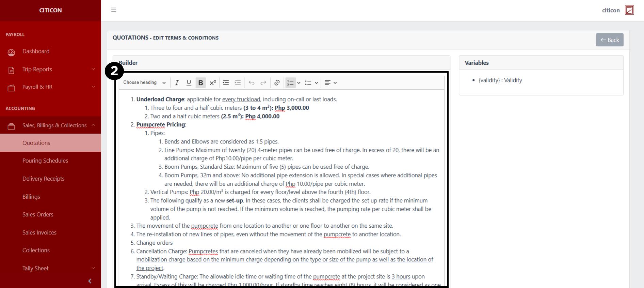644x288 pixels.
Task: Toggle numbered list formatting
Action: click(290, 83)
